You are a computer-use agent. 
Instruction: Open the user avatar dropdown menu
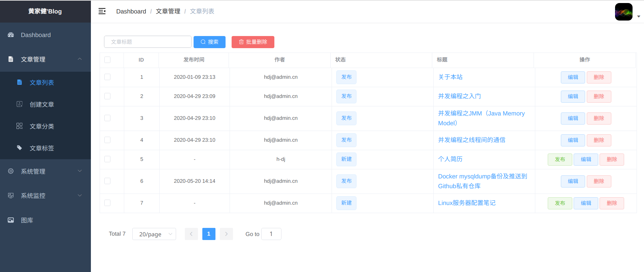pos(627,12)
